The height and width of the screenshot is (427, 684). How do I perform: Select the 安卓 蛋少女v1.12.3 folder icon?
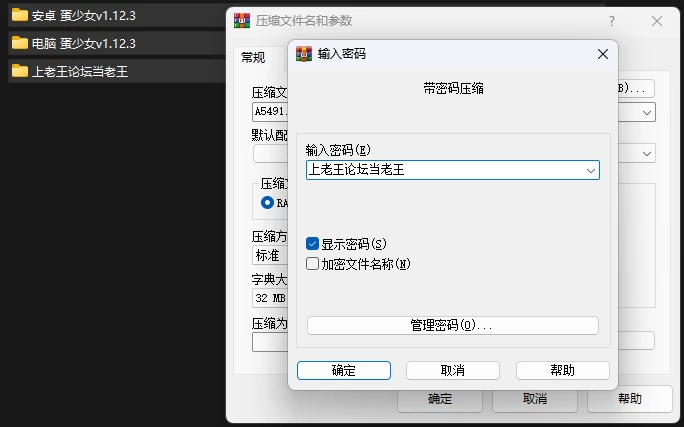point(20,15)
